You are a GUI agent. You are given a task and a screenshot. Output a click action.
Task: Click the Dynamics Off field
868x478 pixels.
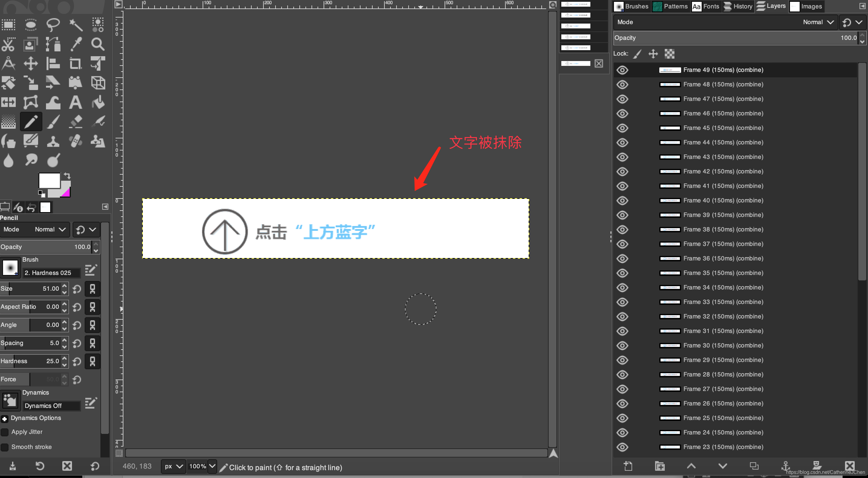click(51, 406)
